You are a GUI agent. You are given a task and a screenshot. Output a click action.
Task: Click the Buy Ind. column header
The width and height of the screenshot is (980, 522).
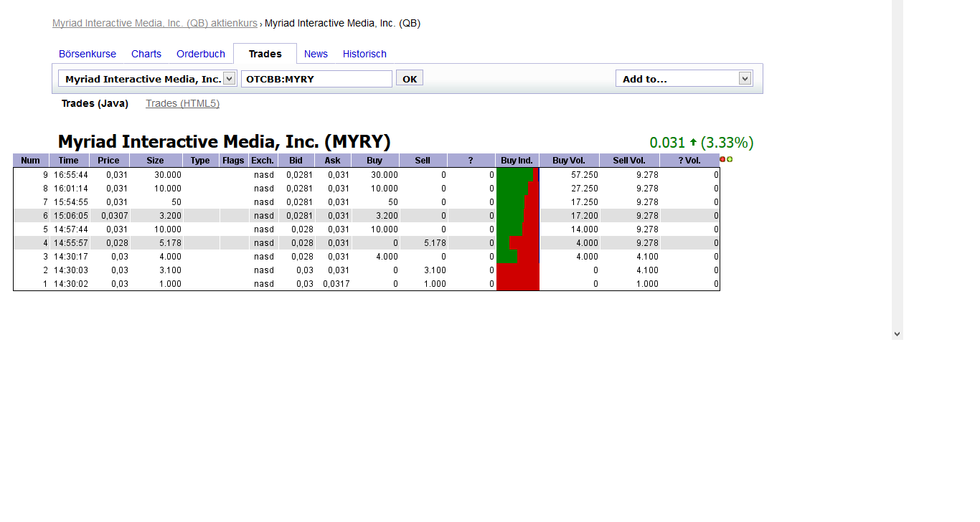point(517,161)
